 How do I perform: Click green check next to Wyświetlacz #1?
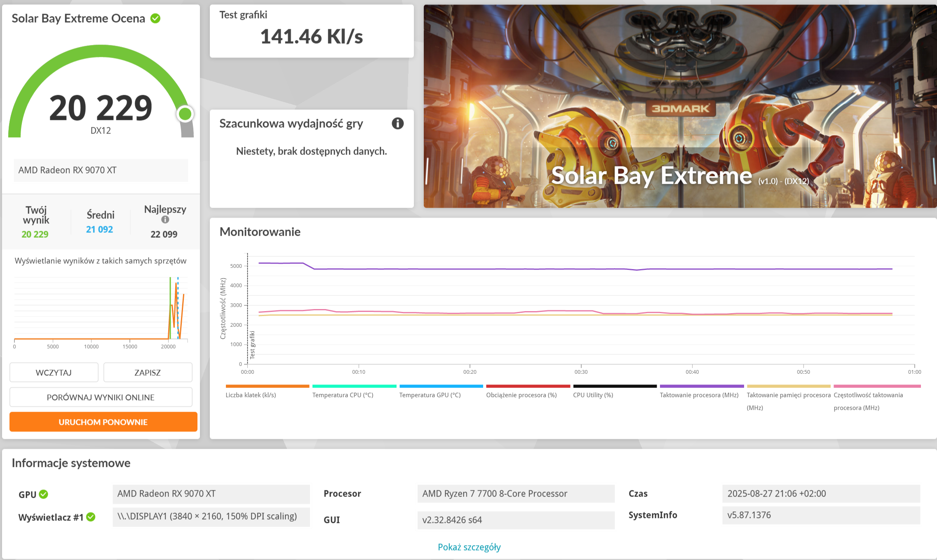(91, 517)
